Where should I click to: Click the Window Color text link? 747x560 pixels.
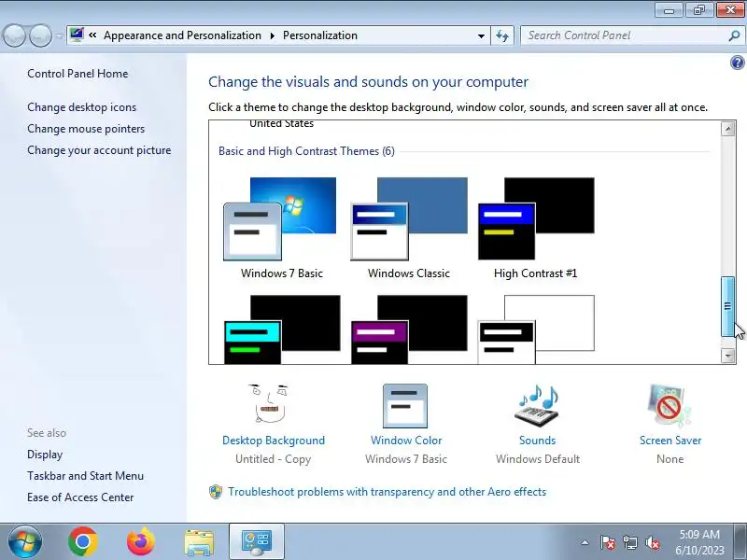[406, 441]
